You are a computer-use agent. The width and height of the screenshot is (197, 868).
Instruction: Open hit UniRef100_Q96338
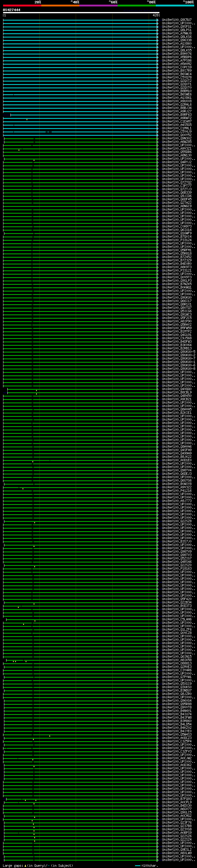tap(176, 40)
